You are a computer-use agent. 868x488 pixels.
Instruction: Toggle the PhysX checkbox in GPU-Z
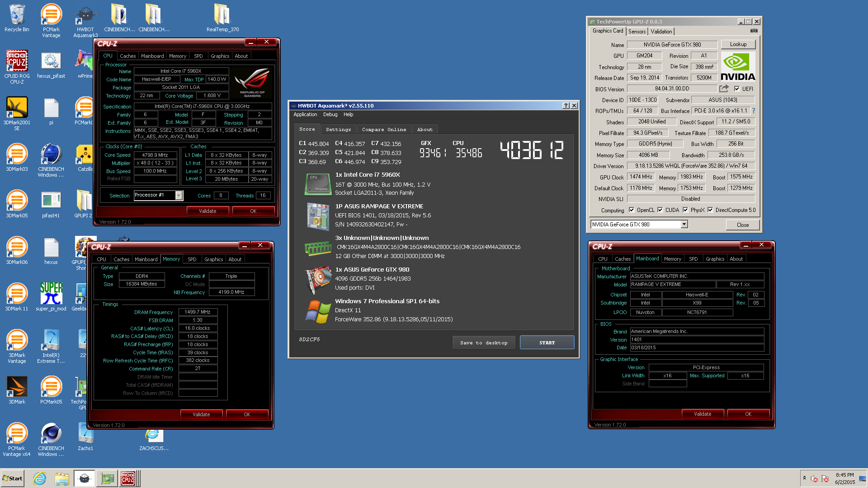coord(685,210)
